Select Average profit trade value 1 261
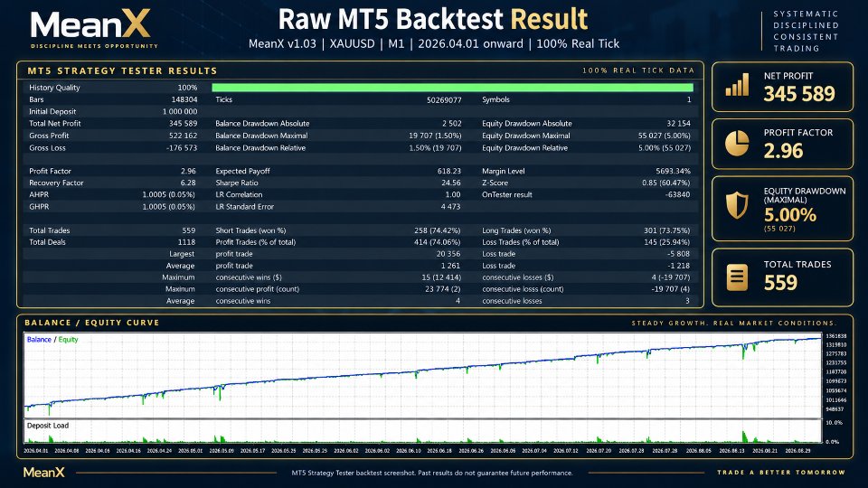The image size is (868, 488). tap(450, 266)
